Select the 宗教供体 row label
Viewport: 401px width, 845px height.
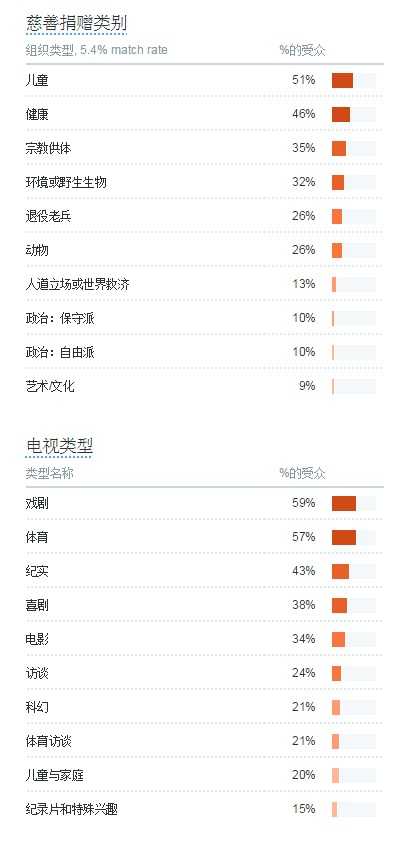tap(48, 148)
